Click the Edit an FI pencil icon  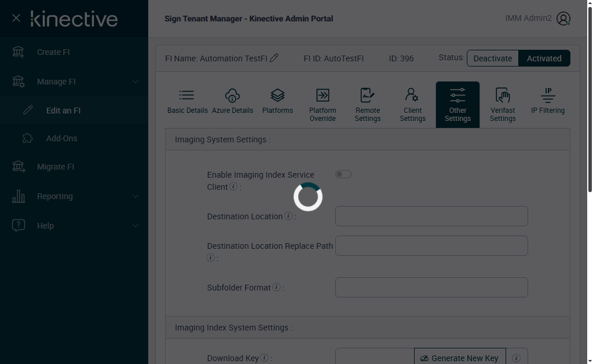tap(28, 110)
